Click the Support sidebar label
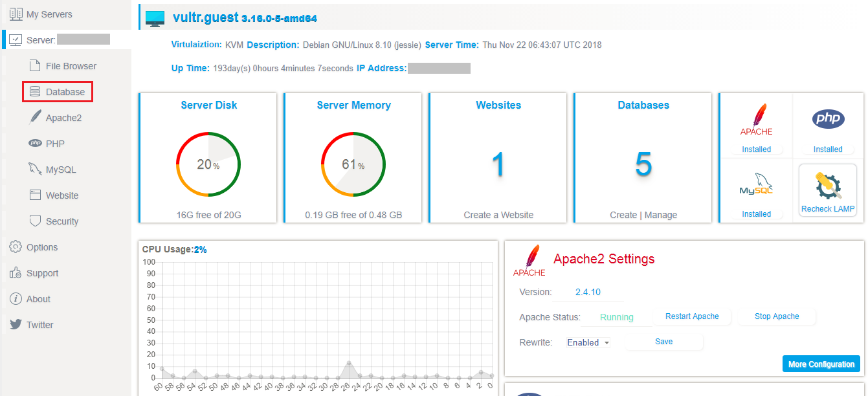The height and width of the screenshot is (396, 868). pyautogui.click(x=43, y=273)
